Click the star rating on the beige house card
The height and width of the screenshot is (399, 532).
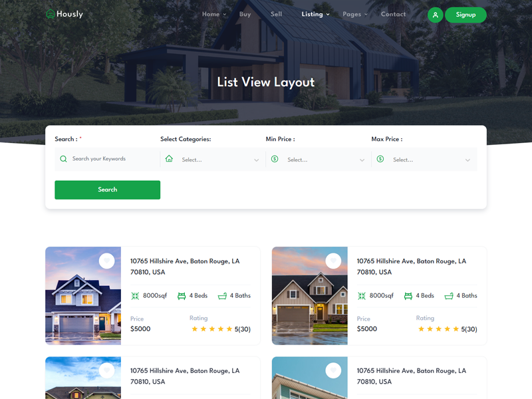click(x=439, y=329)
